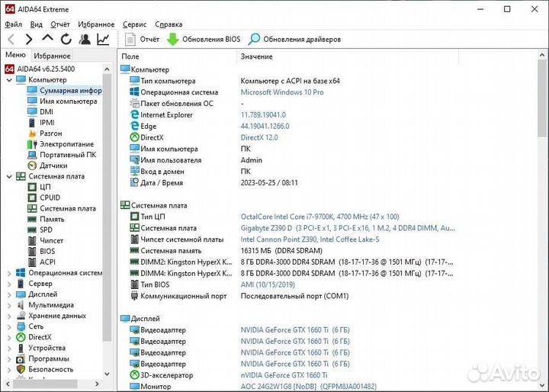
Task: Open Датчики sensors tree item
Action: (53, 165)
